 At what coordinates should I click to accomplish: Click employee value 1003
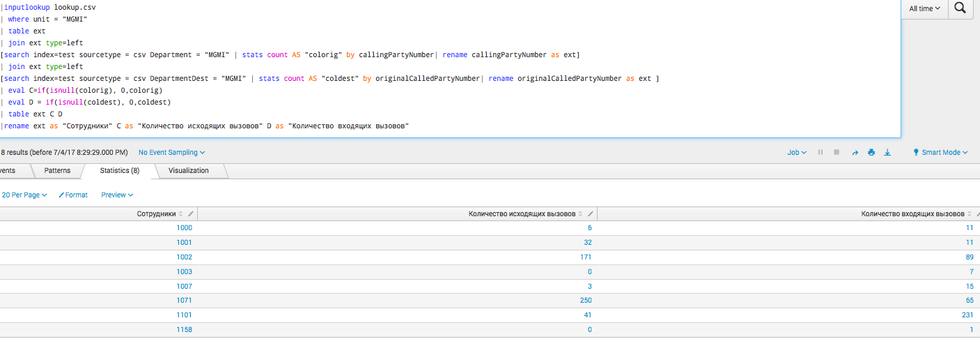tap(185, 272)
